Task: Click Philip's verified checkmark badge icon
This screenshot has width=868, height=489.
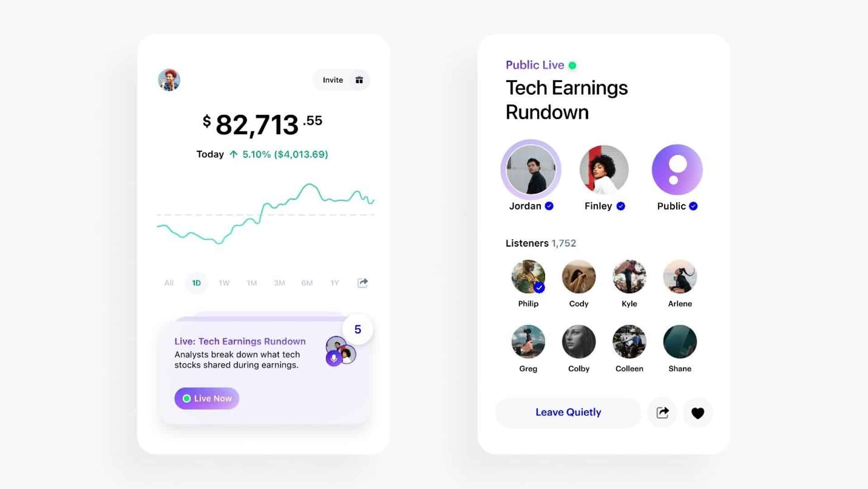Action: (x=540, y=288)
